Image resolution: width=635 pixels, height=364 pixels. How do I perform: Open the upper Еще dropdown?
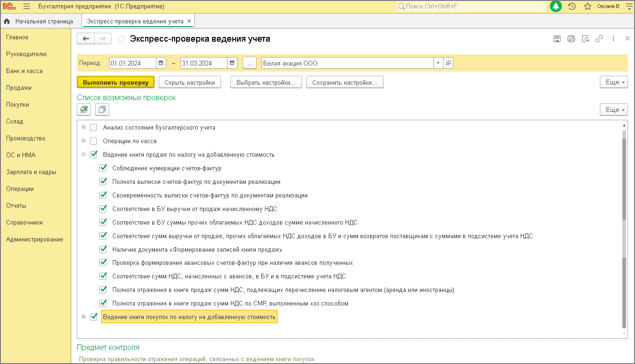[613, 82]
